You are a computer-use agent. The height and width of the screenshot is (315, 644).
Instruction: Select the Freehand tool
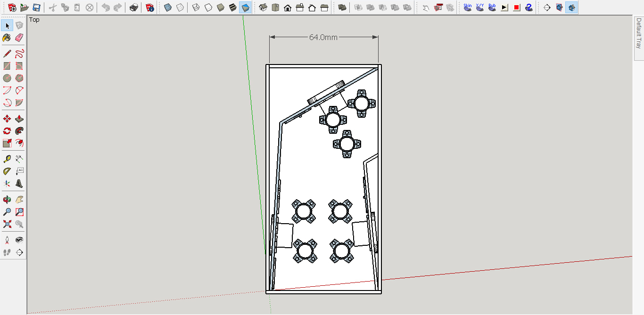(19, 54)
